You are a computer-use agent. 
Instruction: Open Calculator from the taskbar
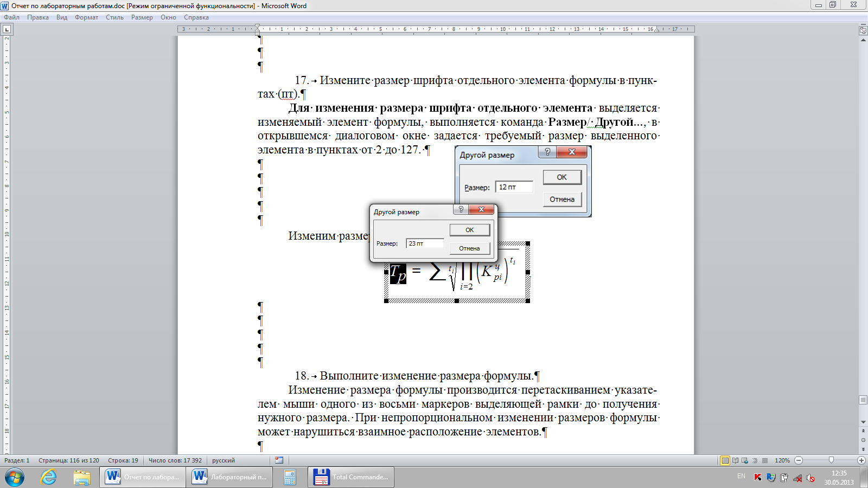tap(290, 477)
